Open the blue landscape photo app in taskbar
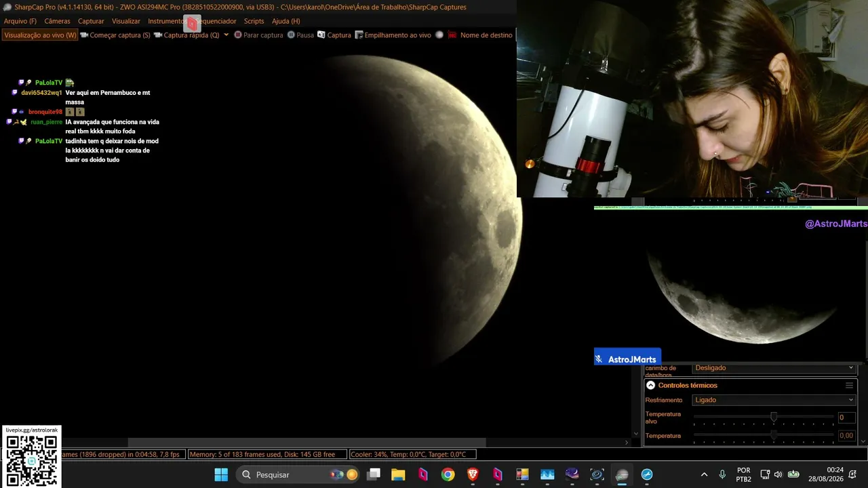 547,474
